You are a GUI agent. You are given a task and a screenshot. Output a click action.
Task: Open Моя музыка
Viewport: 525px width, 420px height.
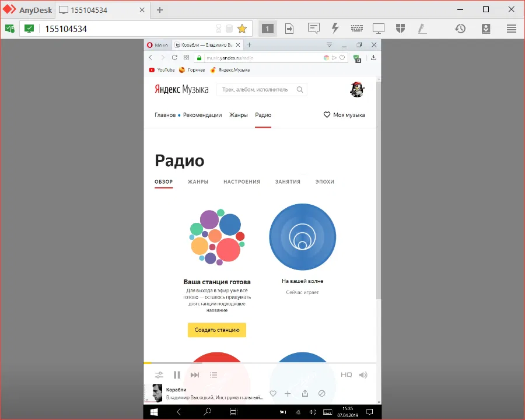tap(344, 115)
